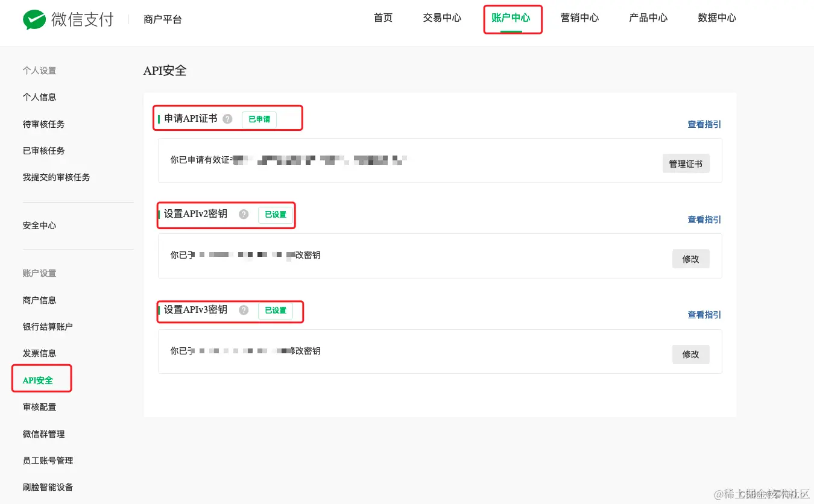Open 刷脸智能设备 sidebar item
This screenshot has width=814, height=504.
click(x=48, y=487)
